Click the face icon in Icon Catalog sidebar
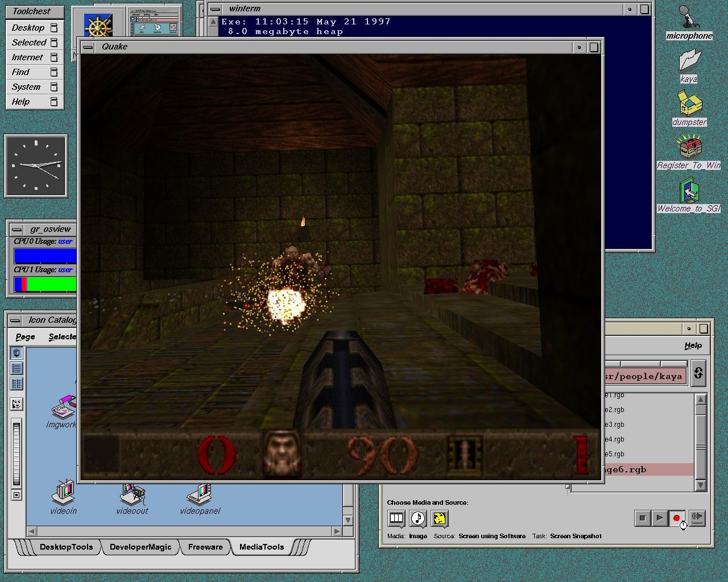728x582 pixels. [16, 404]
